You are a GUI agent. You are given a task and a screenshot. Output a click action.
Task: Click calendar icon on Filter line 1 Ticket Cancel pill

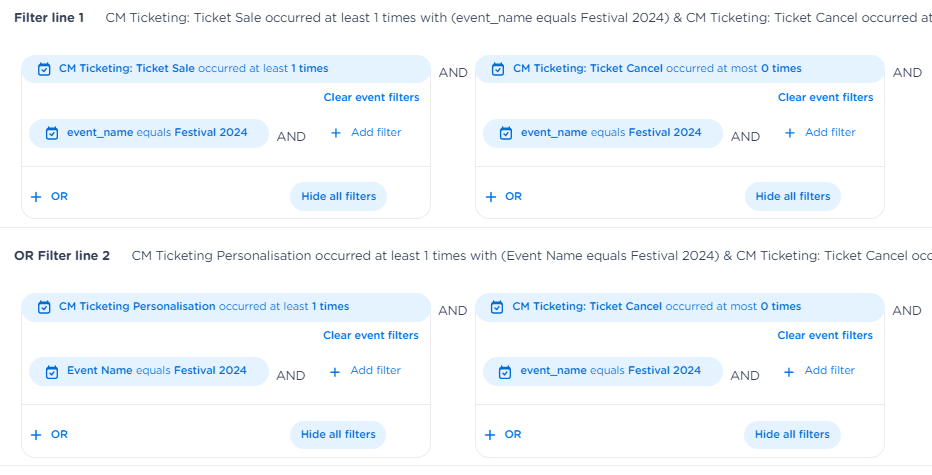tap(498, 69)
